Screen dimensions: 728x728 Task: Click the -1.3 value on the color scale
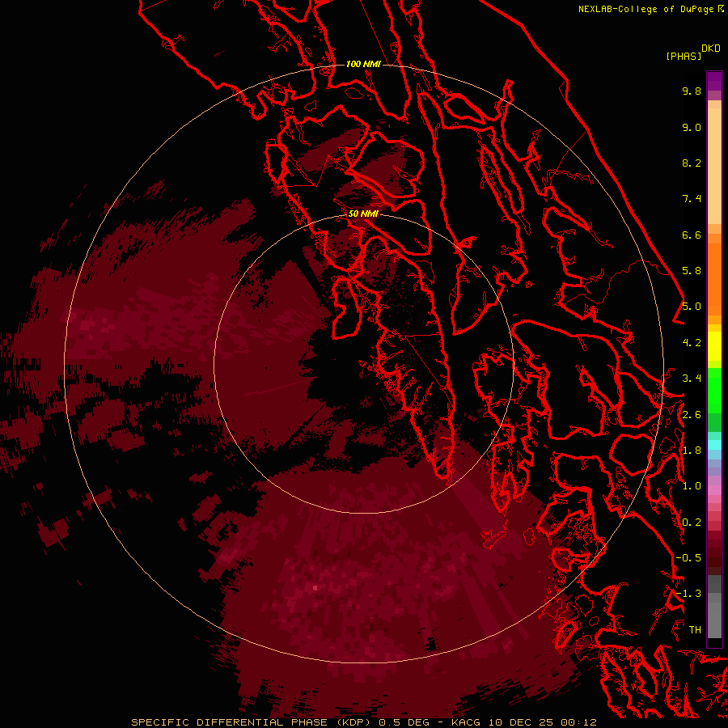pos(688,594)
